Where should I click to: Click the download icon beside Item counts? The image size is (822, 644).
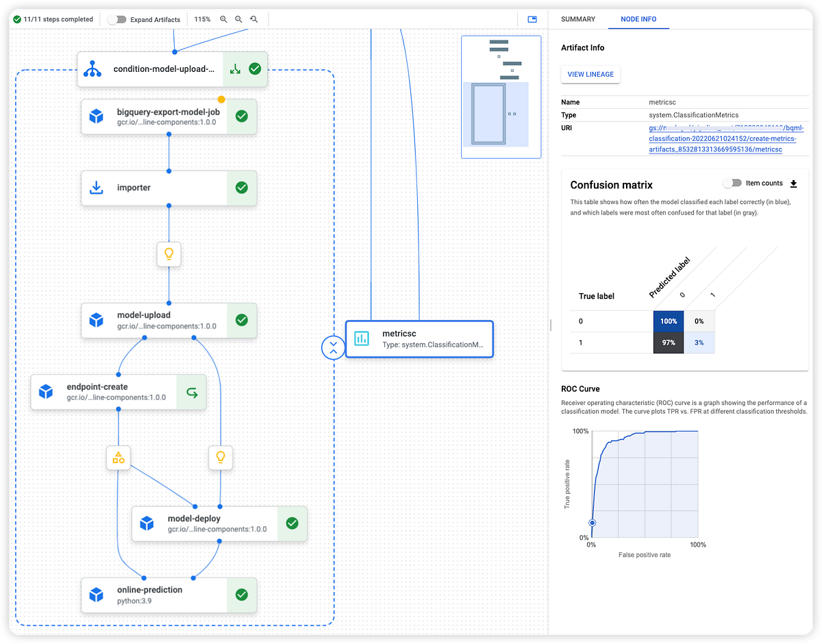point(793,184)
